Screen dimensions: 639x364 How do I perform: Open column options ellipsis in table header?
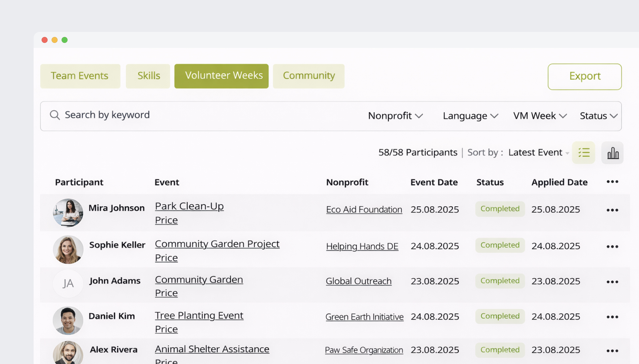click(x=612, y=182)
